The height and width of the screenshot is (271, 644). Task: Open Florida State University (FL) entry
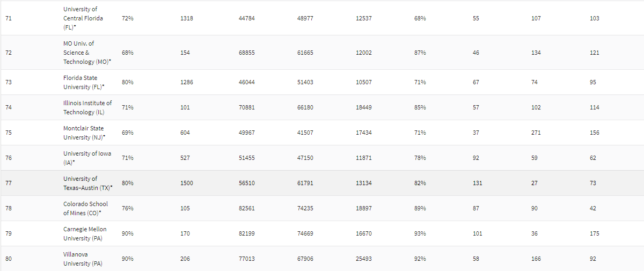tap(84, 82)
